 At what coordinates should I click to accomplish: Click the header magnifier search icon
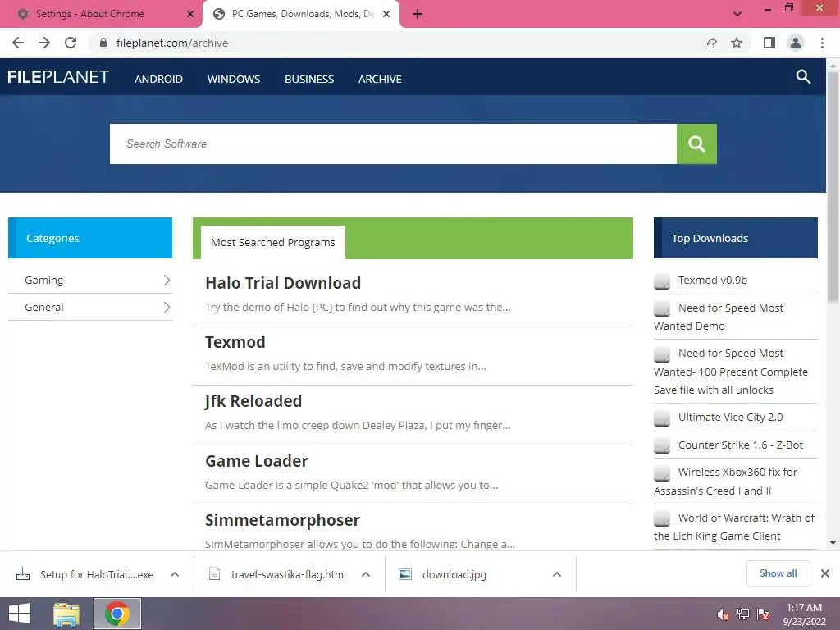(x=803, y=76)
